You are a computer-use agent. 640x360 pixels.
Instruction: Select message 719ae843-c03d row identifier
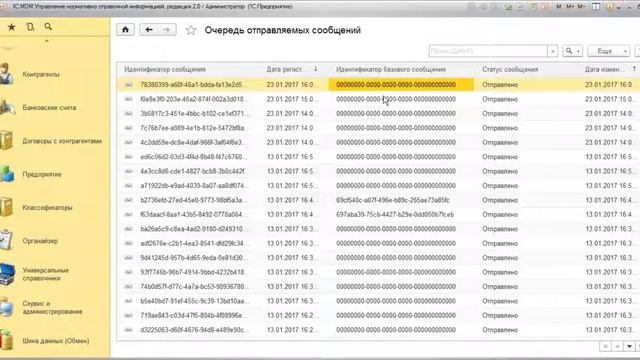(194, 316)
